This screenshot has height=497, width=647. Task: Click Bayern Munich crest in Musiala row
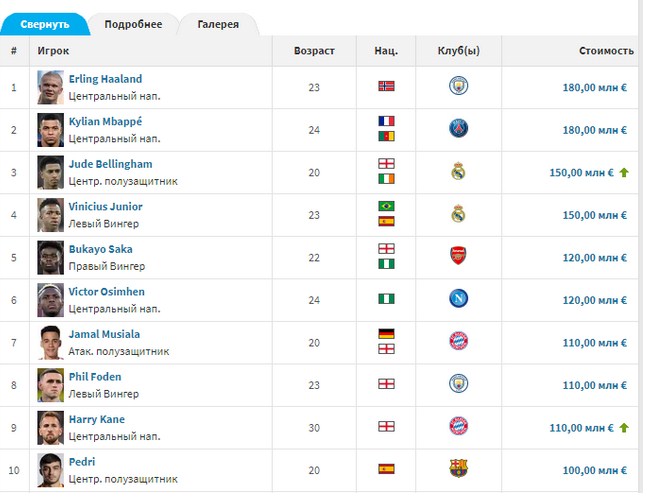[458, 341]
